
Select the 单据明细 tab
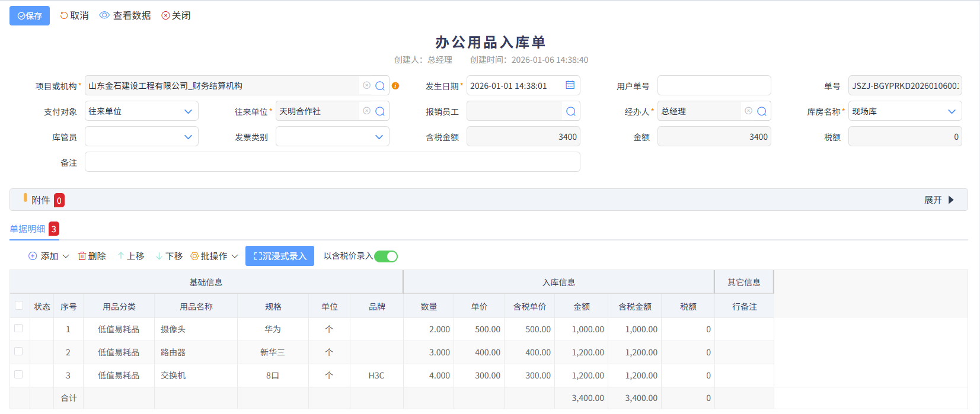point(28,229)
